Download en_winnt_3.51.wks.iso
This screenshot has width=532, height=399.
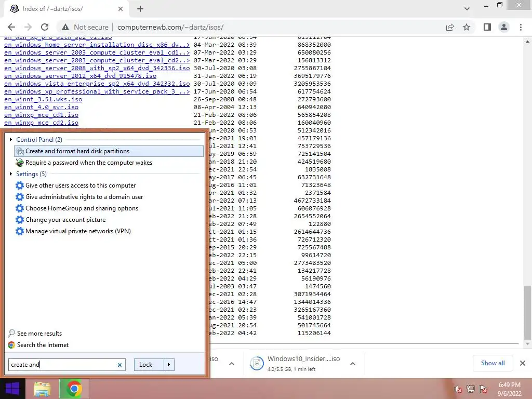43,99
